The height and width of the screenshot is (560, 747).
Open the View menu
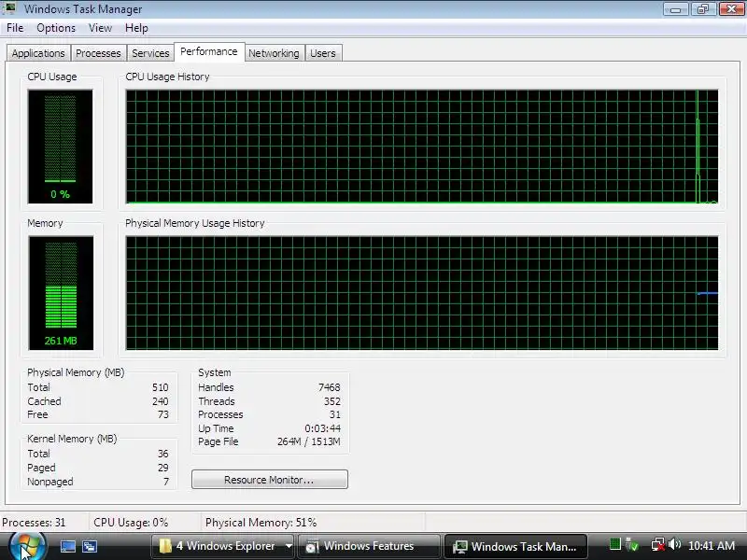pos(100,28)
